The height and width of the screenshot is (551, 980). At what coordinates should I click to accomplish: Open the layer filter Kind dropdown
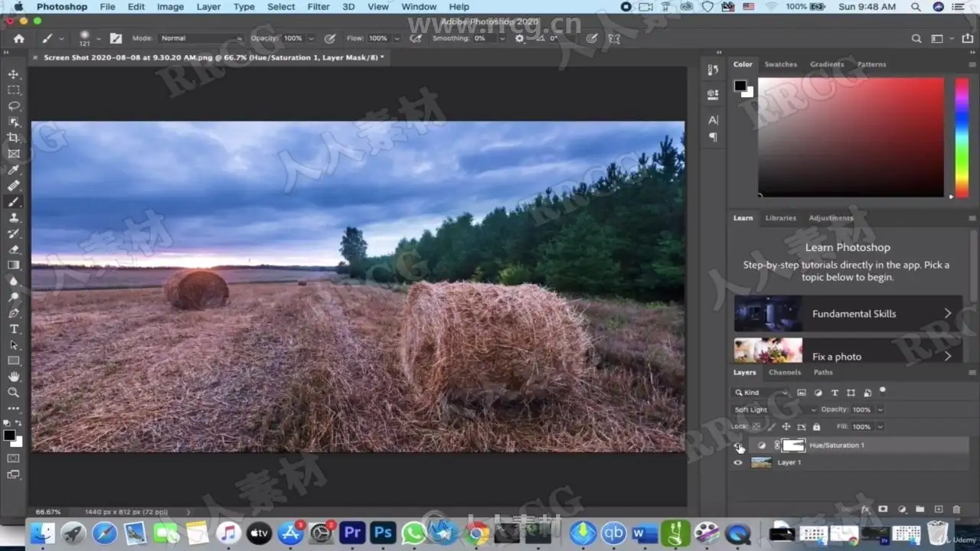(x=761, y=393)
